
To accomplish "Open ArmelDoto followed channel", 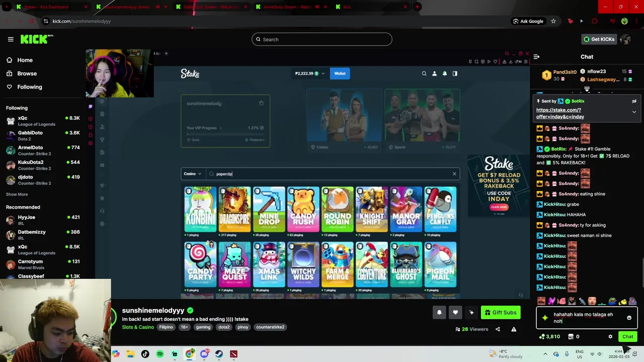I will click(x=43, y=150).
